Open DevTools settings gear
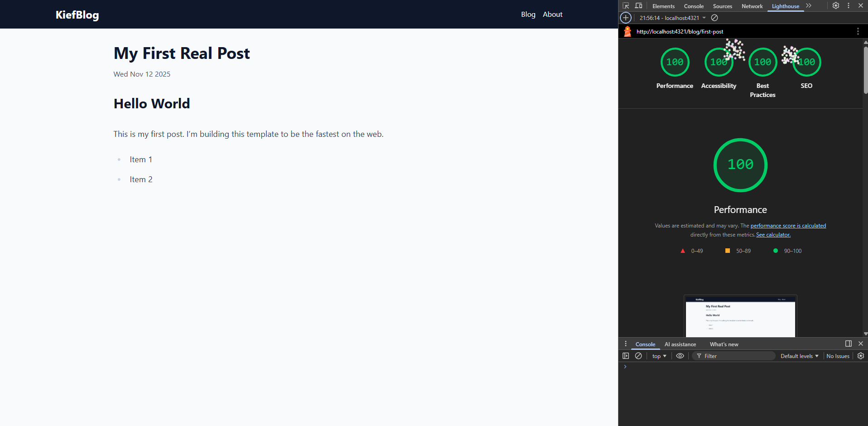The width and height of the screenshot is (868, 426). tap(835, 6)
